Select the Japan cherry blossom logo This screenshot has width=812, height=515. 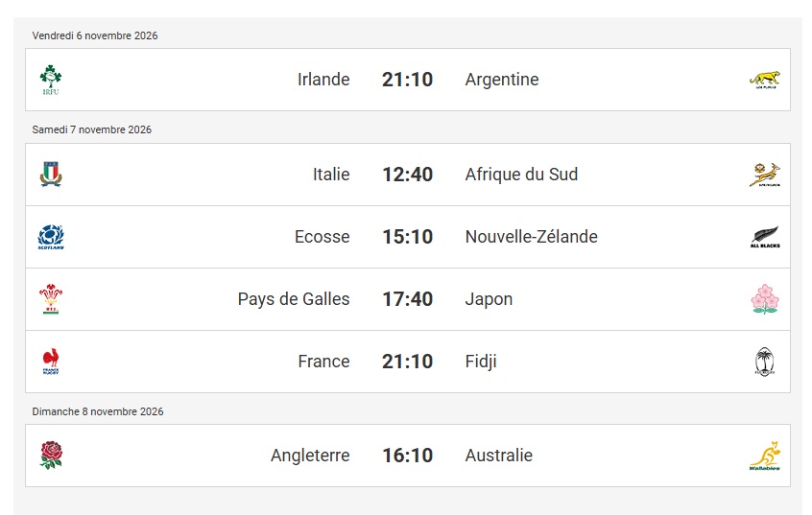[765, 299]
